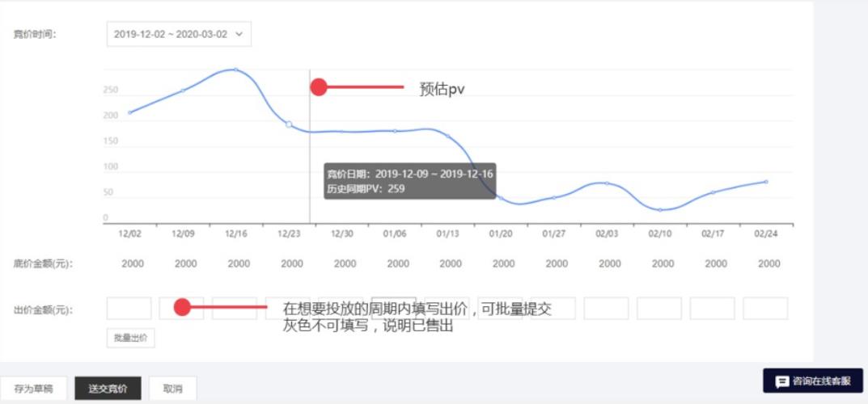
Task: Open 咨询在线客服 online support chat
Action: 813,381
